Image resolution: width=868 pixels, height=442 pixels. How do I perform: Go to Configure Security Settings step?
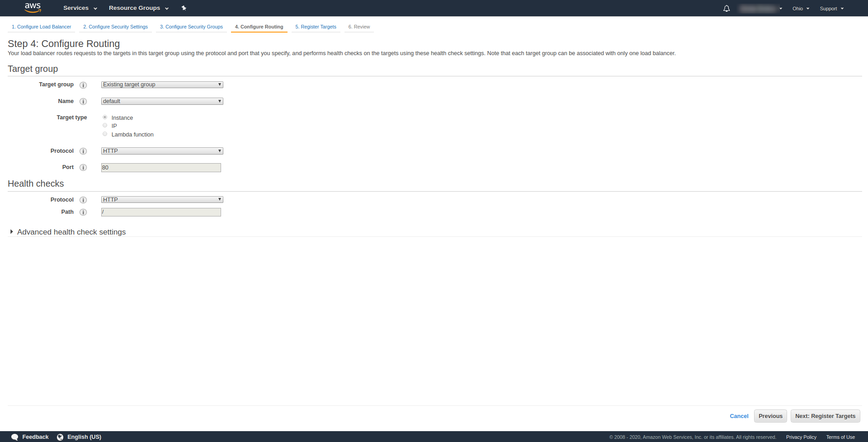[x=116, y=27]
